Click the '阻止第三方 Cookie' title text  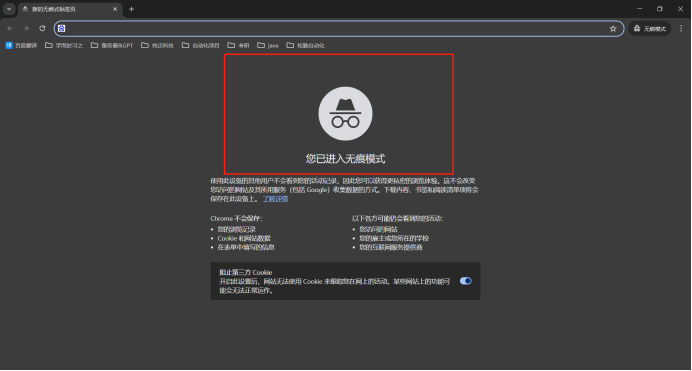point(246,272)
